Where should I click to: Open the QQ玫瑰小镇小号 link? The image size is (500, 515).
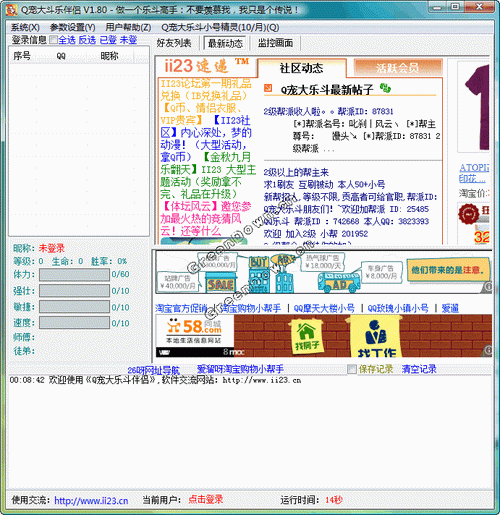[398, 308]
